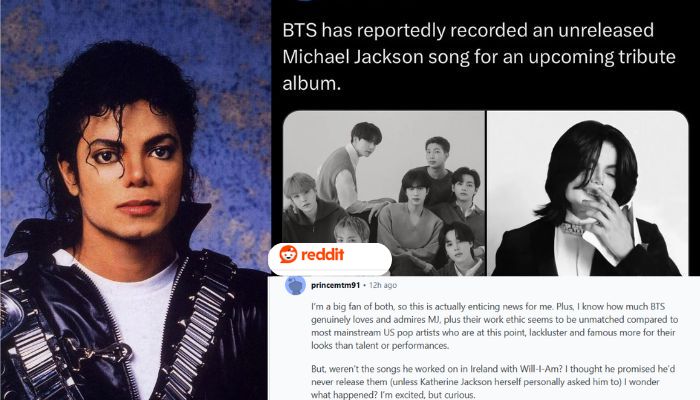Click the tweet text about an unreleased song

tap(479, 57)
